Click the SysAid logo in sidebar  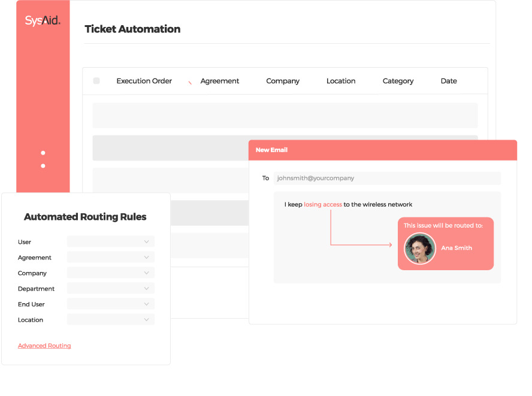pos(43,21)
